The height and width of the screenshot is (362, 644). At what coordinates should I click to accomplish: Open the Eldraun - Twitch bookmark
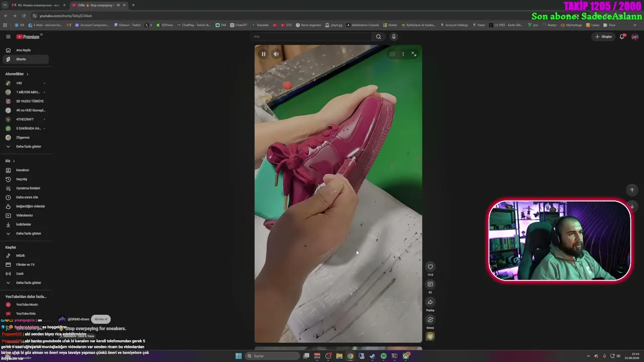(x=127, y=25)
